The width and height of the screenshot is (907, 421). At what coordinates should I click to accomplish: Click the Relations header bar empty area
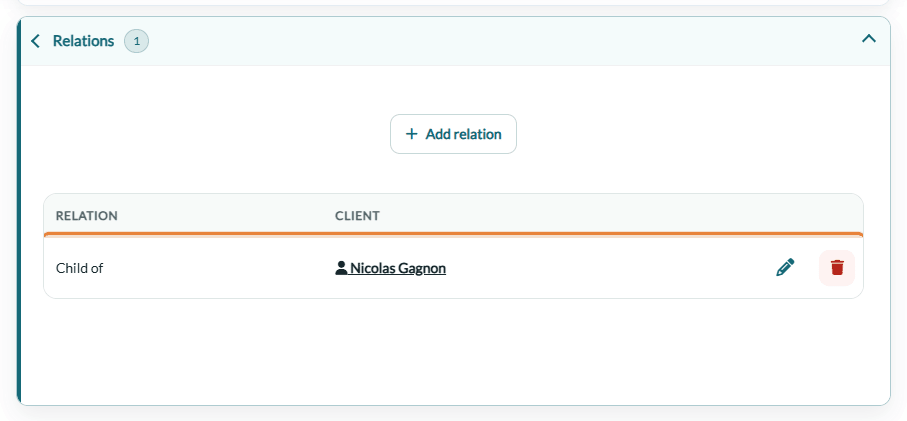503,41
